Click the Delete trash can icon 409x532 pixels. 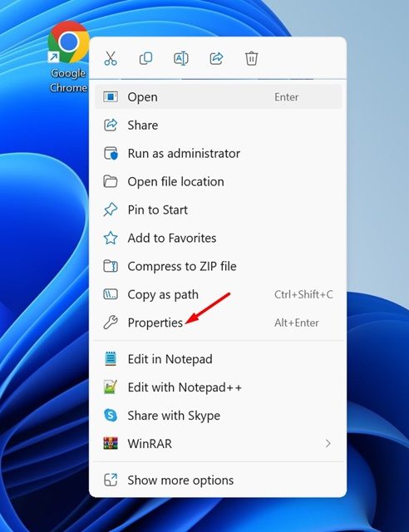[252, 58]
